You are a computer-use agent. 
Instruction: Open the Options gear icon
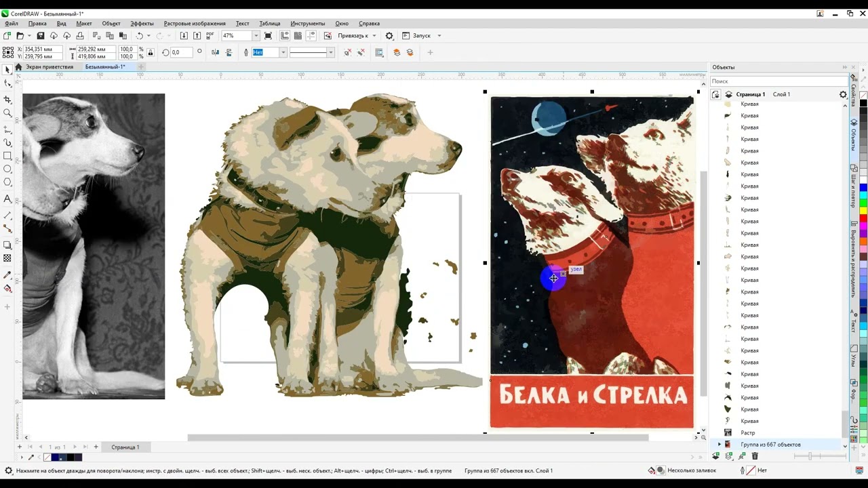click(x=389, y=36)
